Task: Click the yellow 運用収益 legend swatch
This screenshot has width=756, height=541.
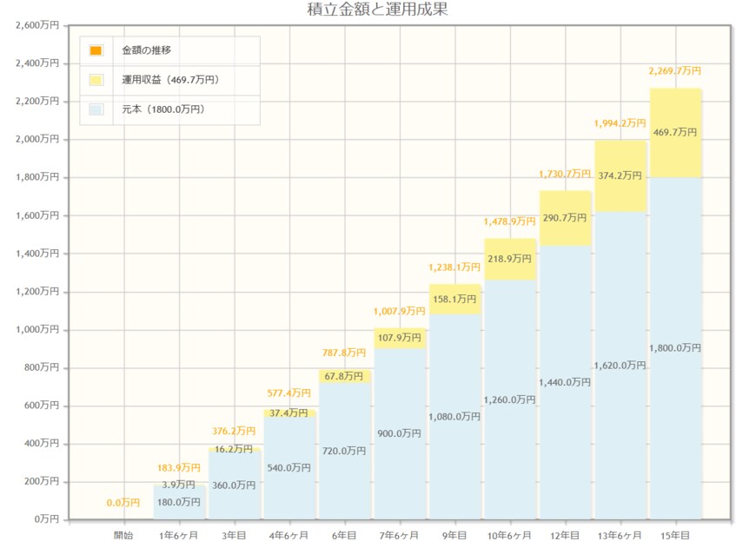Action: [98, 80]
